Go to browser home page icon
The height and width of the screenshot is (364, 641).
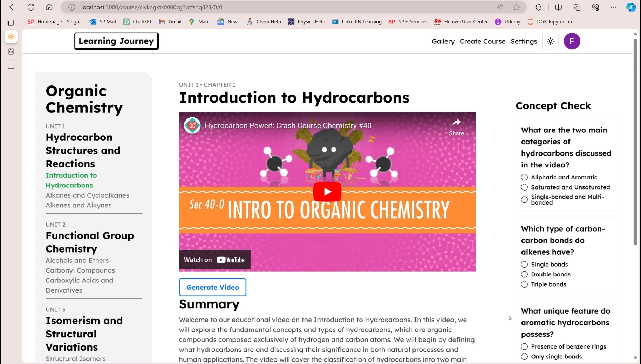(49, 7)
